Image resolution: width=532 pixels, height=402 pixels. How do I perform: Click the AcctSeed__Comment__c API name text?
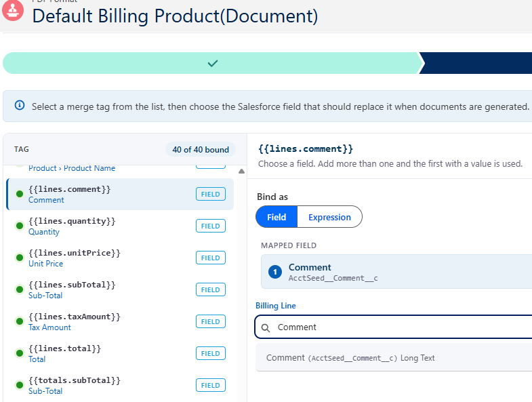pos(333,278)
